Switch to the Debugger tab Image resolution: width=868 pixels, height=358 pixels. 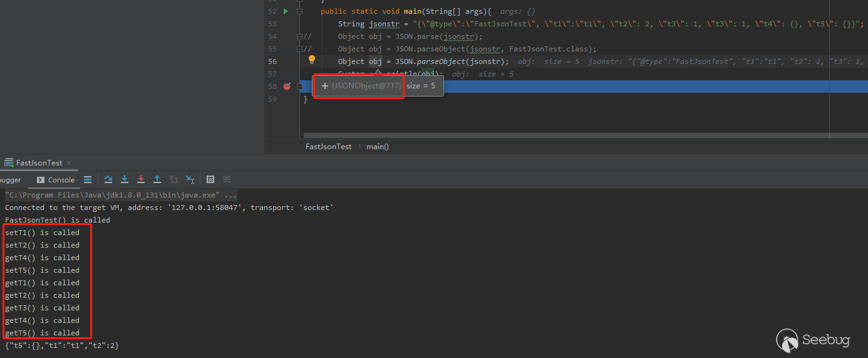10,180
